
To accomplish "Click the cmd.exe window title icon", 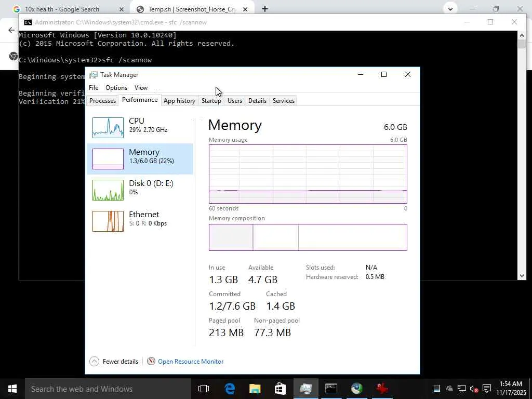I will [x=28, y=22].
